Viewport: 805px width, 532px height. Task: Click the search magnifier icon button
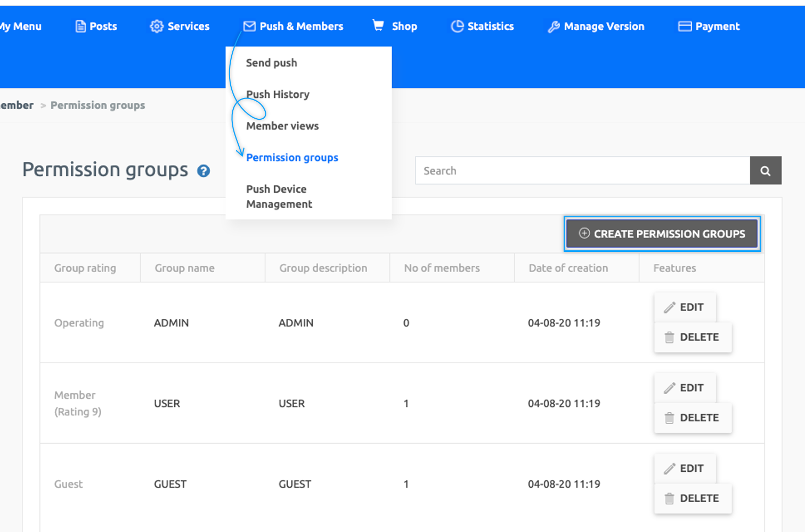click(765, 170)
